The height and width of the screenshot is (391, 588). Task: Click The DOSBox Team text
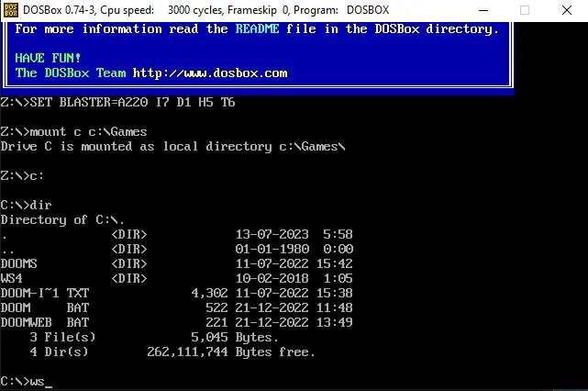(71, 73)
